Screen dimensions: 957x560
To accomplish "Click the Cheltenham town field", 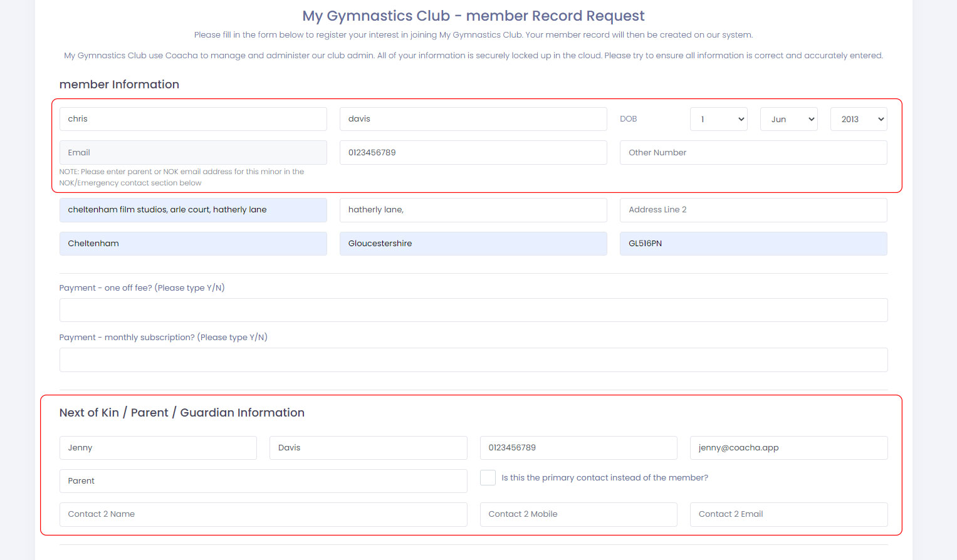I will coord(193,244).
